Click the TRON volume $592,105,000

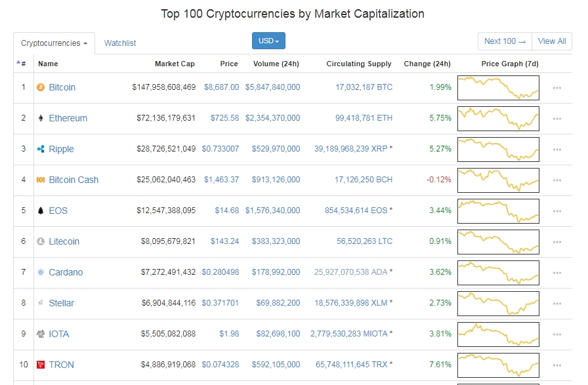(276, 365)
